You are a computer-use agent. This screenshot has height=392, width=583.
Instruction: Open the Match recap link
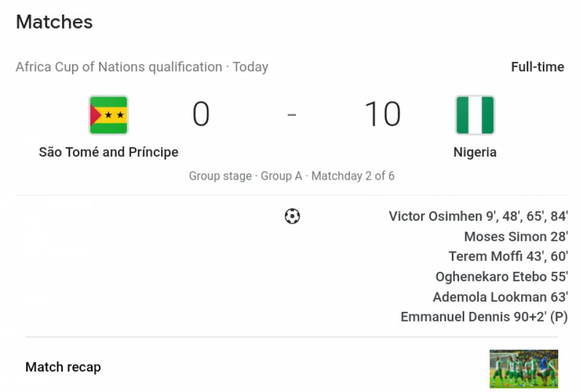pos(63,367)
